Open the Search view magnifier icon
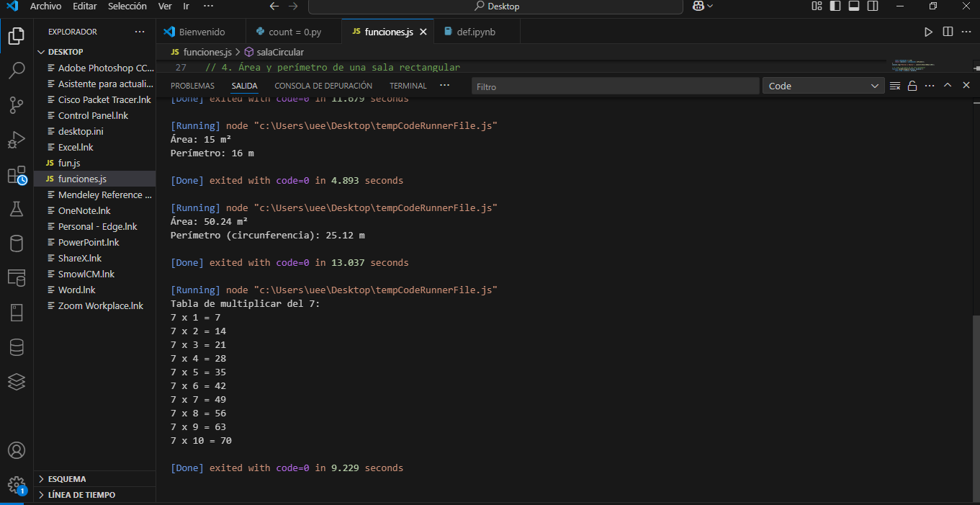The width and height of the screenshot is (980, 505). pyautogui.click(x=16, y=71)
